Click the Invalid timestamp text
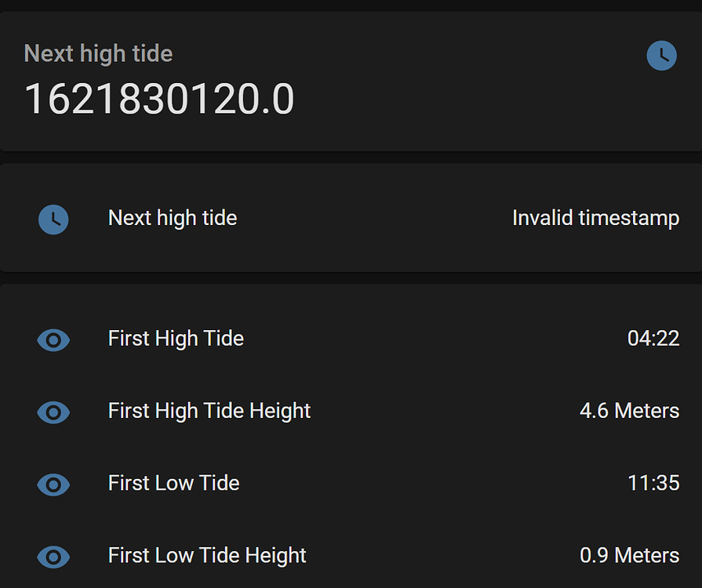Image resolution: width=702 pixels, height=588 pixels. pyautogui.click(x=595, y=218)
